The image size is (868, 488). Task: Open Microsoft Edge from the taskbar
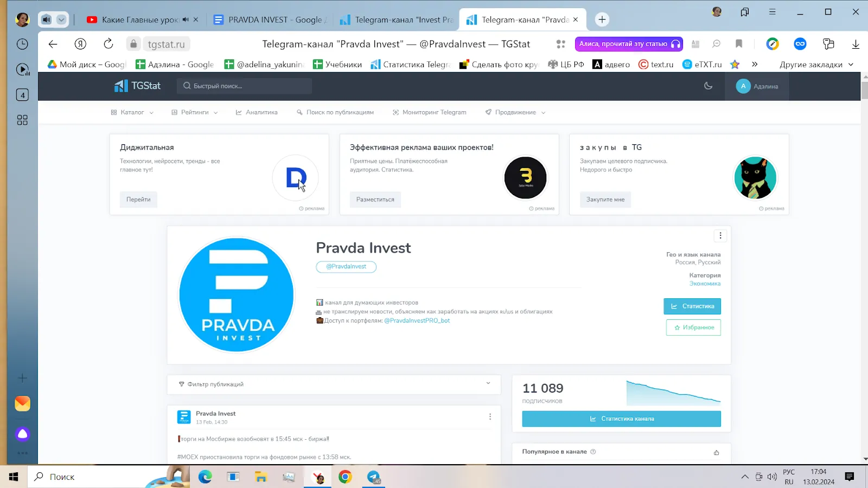[x=205, y=477]
